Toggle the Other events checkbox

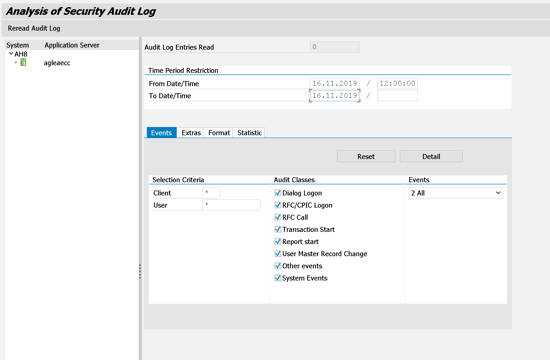click(x=277, y=266)
